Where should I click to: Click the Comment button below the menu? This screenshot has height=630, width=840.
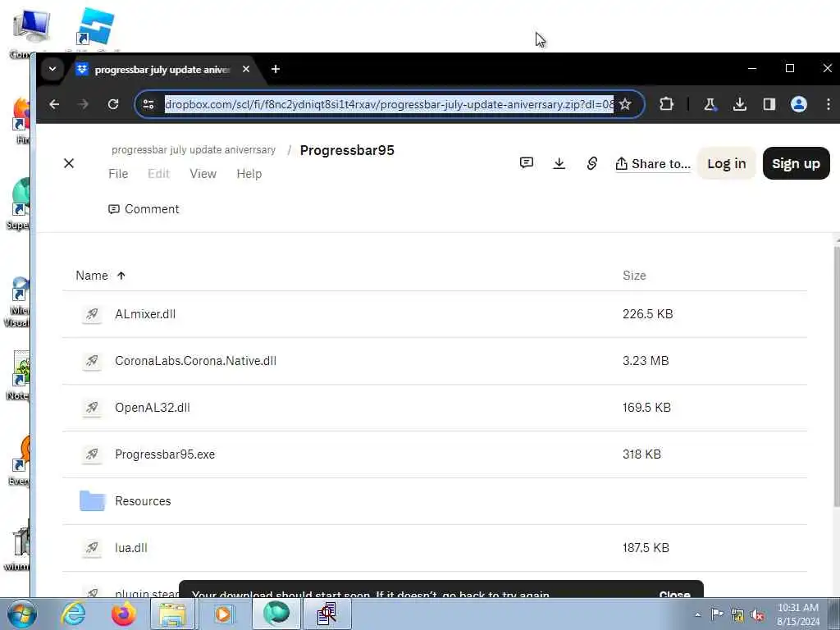click(144, 209)
